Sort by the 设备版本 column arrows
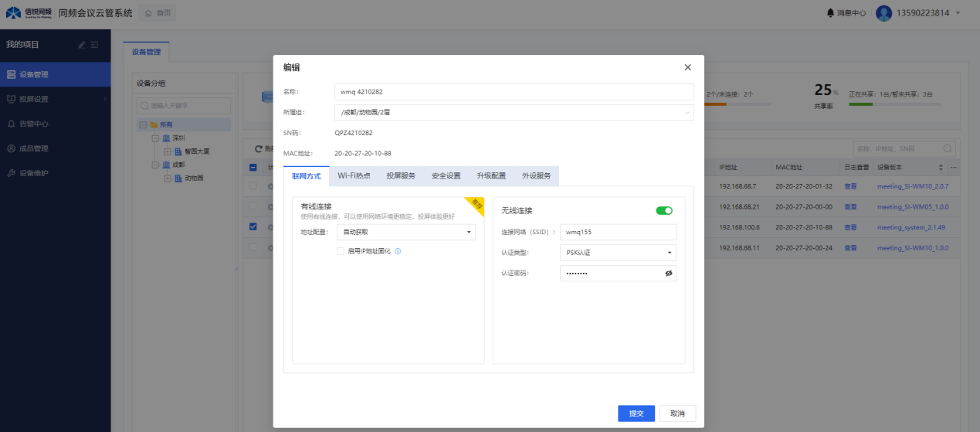 [941, 167]
